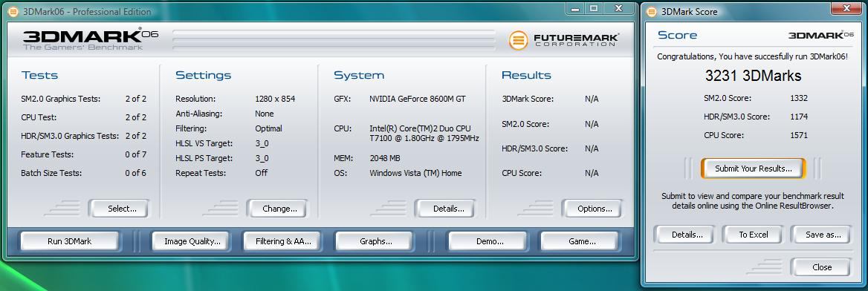Image resolution: width=868 pixels, height=291 pixels.
Task: Click the Results section heading
Action: [x=526, y=75]
